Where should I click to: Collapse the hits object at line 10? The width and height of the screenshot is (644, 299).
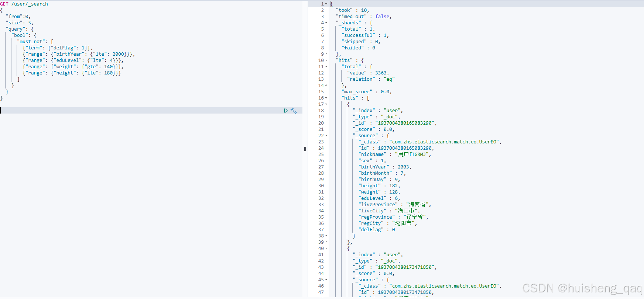click(326, 60)
